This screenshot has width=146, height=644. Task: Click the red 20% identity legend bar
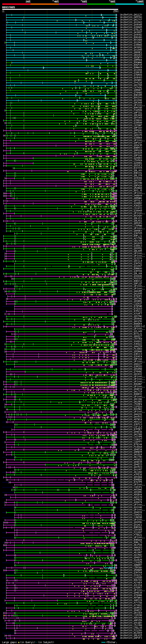point(16,4)
